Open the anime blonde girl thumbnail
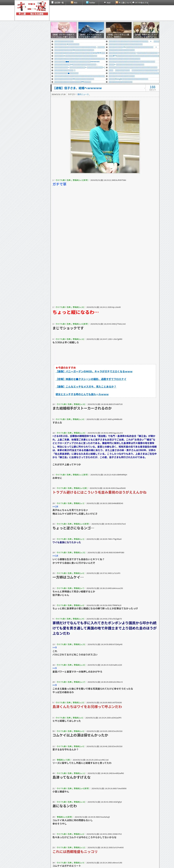The height and width of the screenshot is (868, 174). (64, 30)
